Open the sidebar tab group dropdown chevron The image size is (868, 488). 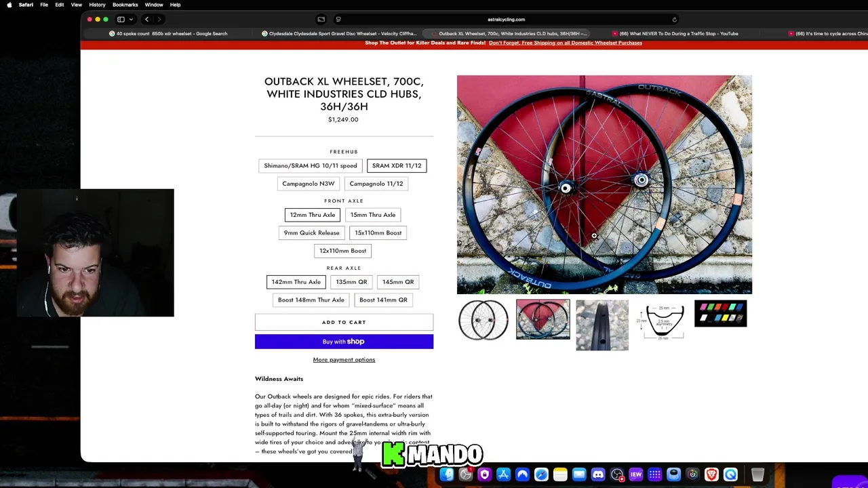131,20
